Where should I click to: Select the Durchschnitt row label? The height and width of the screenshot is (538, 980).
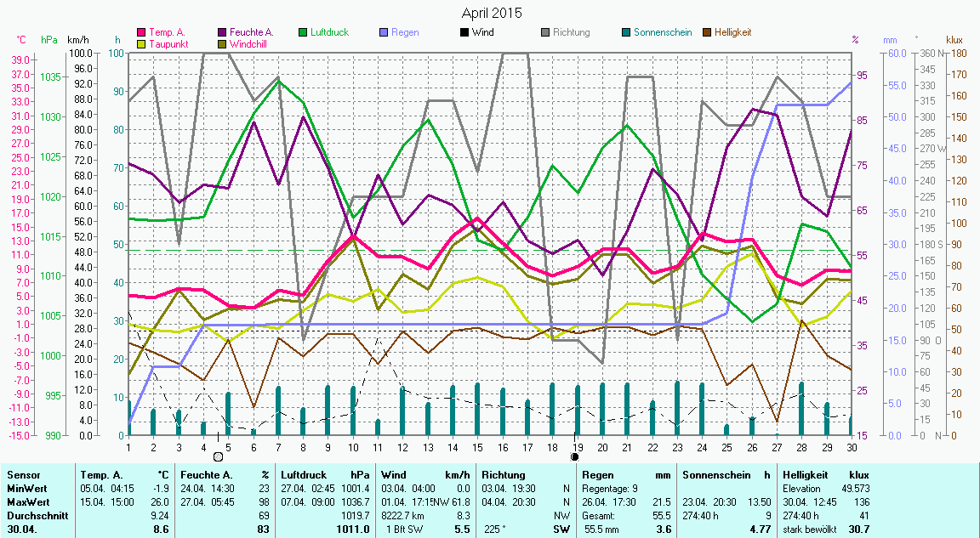[x=32, y=515]
